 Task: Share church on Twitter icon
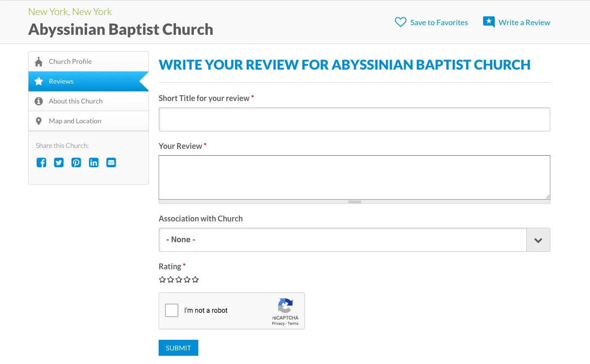coord(59,162)
